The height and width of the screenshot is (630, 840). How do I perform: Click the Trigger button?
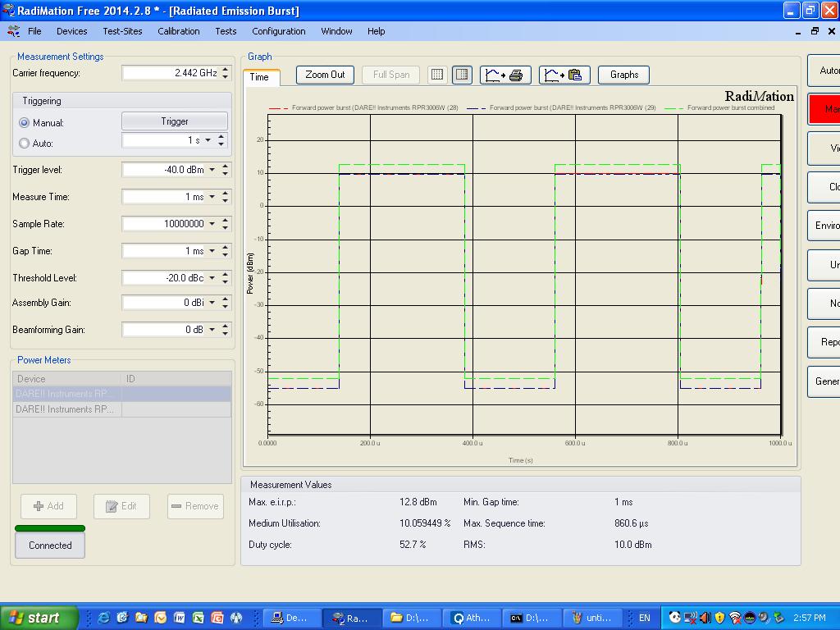pos(175,121)
